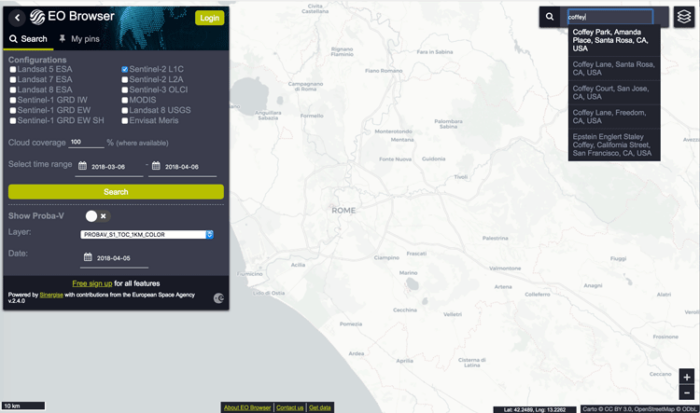Click the Pomezia label on the map
Viewport: 700px width, 413px height.
pyautogui.click(x=350, y=324)
